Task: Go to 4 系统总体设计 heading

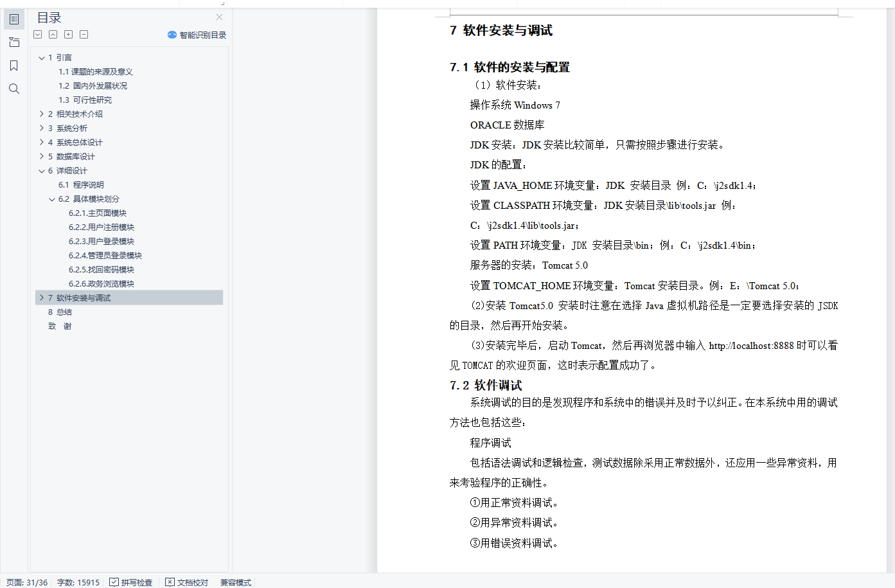Action: point(75,143)
